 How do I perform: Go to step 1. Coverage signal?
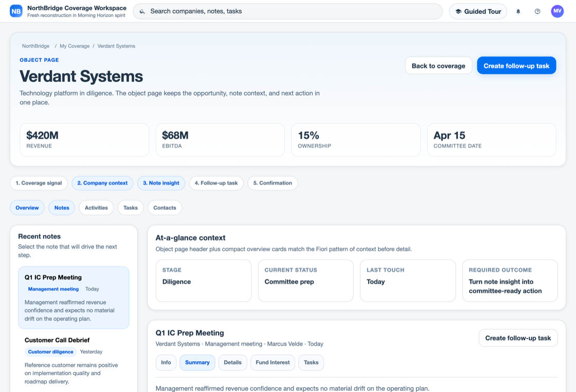point(39,183)
